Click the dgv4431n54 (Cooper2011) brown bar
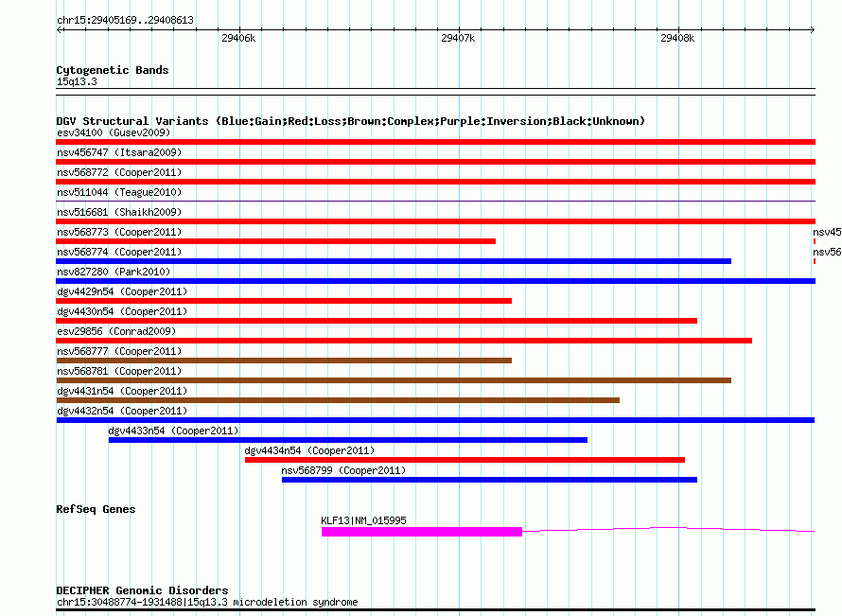The image size is (842, 616). click(x=338, y=400)
